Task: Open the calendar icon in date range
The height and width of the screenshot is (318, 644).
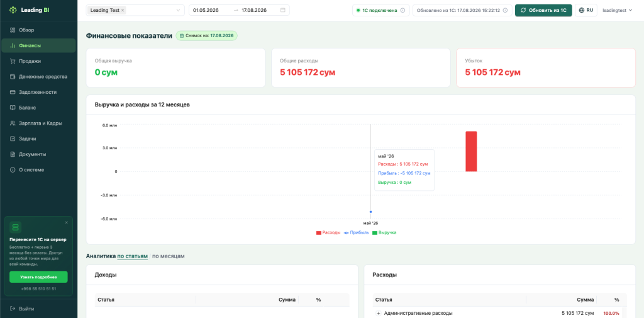Action: pos(283,10)
